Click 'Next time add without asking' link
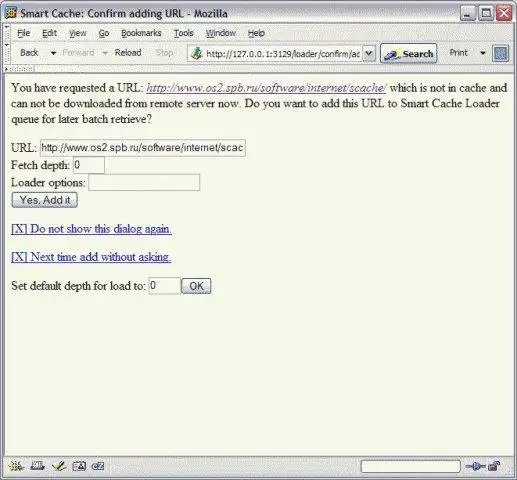 (x=91, y=257)
